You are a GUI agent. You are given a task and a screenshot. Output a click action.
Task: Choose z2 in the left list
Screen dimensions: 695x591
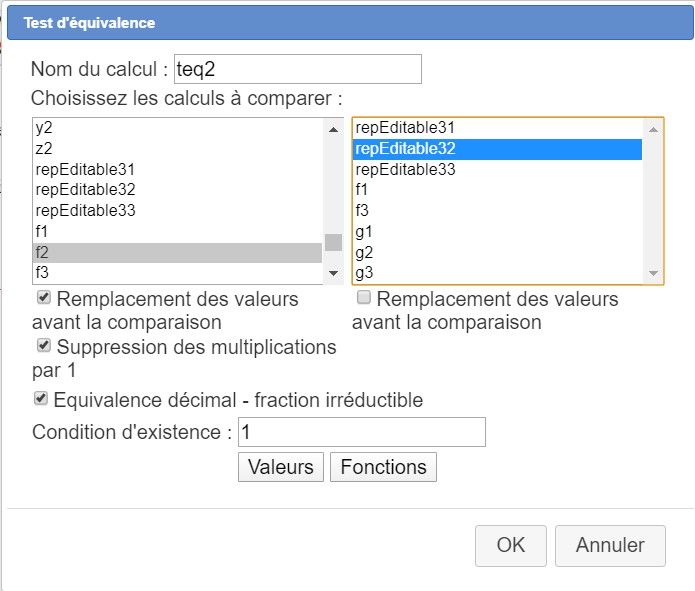click(44, 148)
